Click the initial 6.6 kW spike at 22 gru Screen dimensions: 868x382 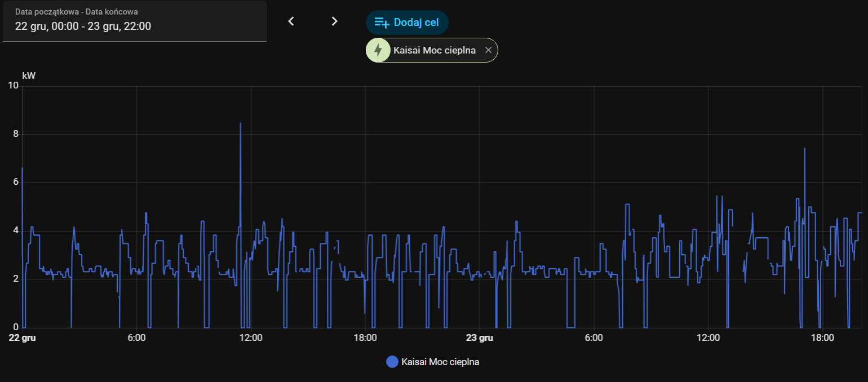[x=22, y=168]
